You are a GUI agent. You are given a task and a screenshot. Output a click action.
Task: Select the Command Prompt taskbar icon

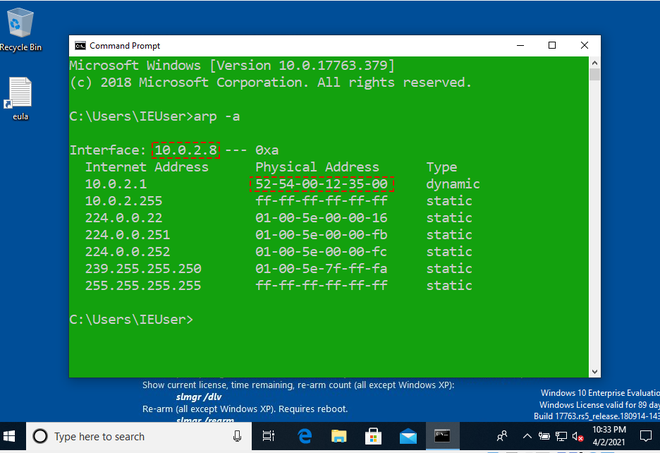tap(442, 436)
